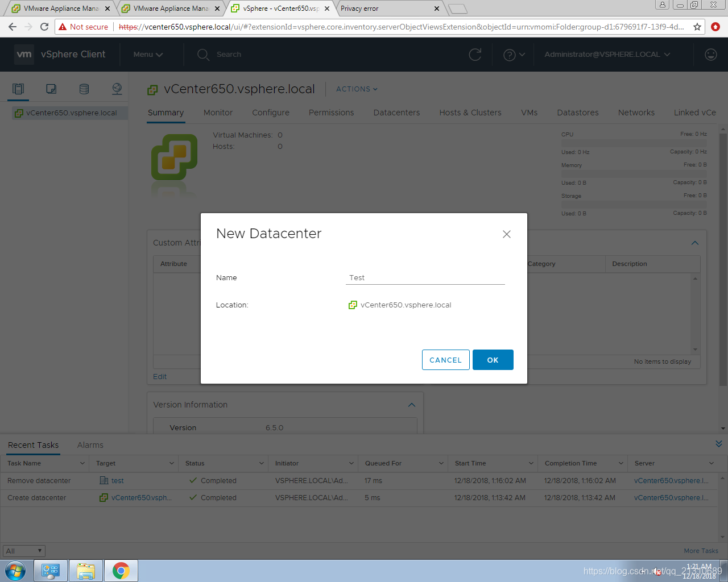This screenshot has width=728, height=582.
Task: Click the Not secure warning indicator
Action: click(84, 27)
